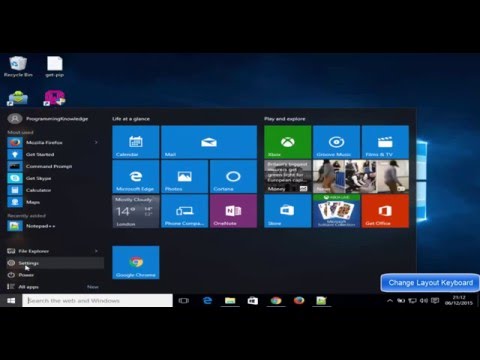Click the Windows Start button
The height and width of the screenshot is (360, 480).
coord(11,301)
